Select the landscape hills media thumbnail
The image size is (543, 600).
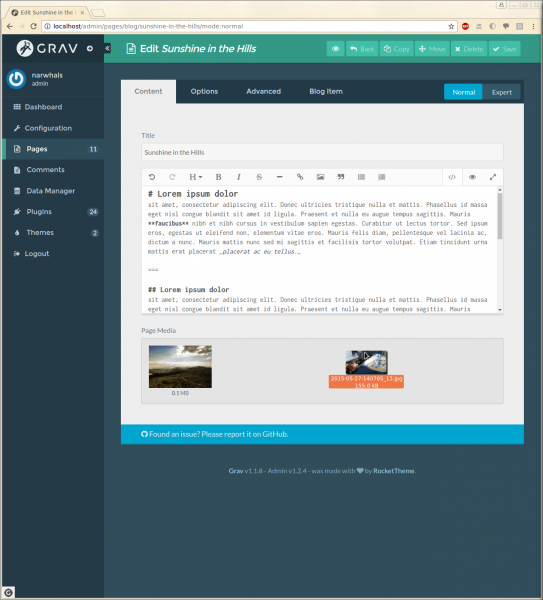point(180,367)
